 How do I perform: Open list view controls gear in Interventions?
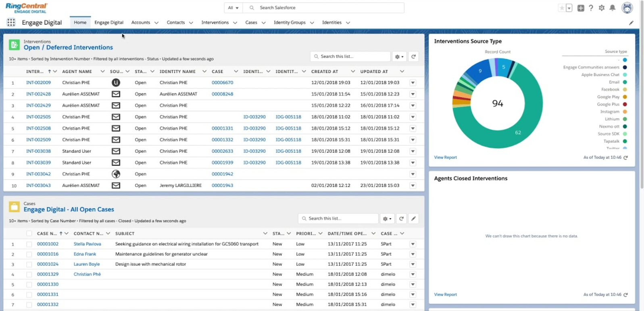click(x=399, y=56)
